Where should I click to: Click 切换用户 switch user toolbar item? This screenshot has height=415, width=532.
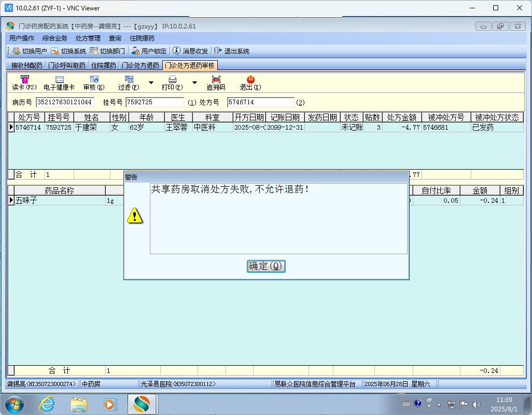[30, 51]
